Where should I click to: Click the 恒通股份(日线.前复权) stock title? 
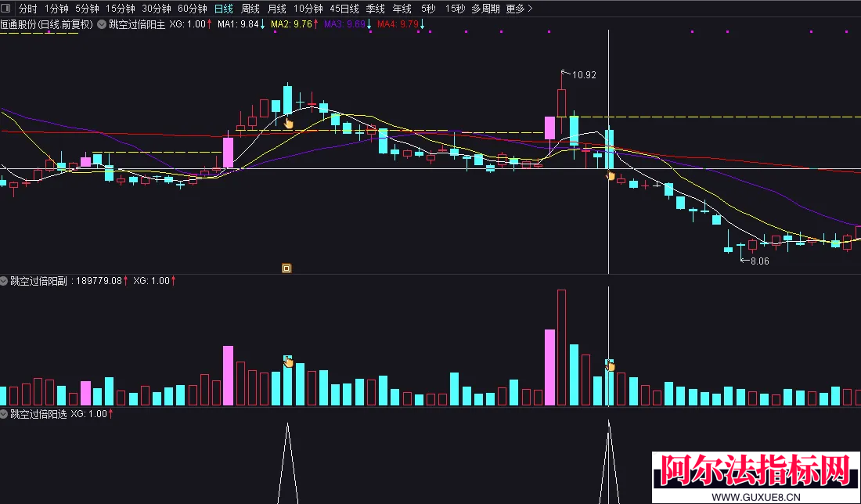coord(47,24)
